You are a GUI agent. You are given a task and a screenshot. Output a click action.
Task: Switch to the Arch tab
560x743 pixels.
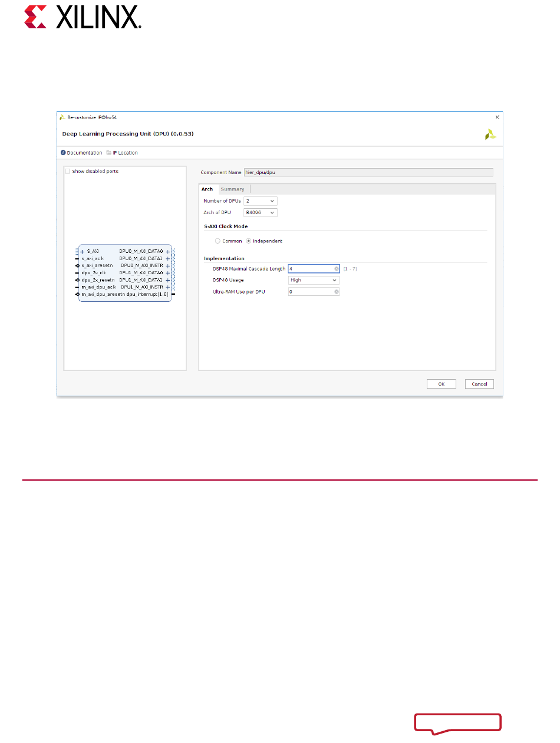click(x=207, y=189)
